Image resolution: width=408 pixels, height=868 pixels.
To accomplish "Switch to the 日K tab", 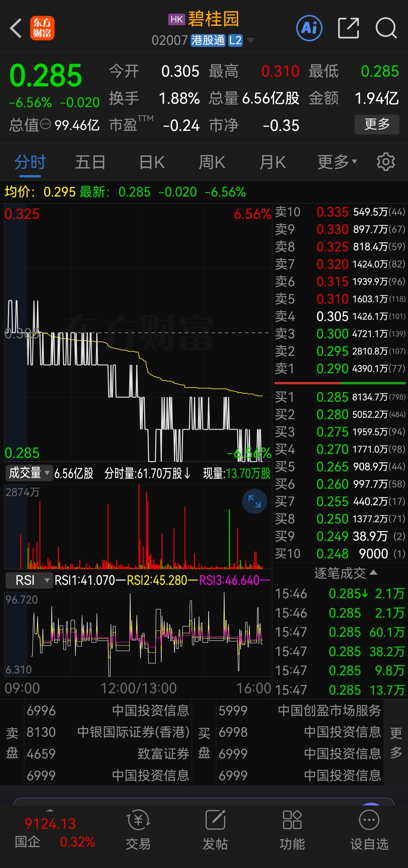I will 152,162.
